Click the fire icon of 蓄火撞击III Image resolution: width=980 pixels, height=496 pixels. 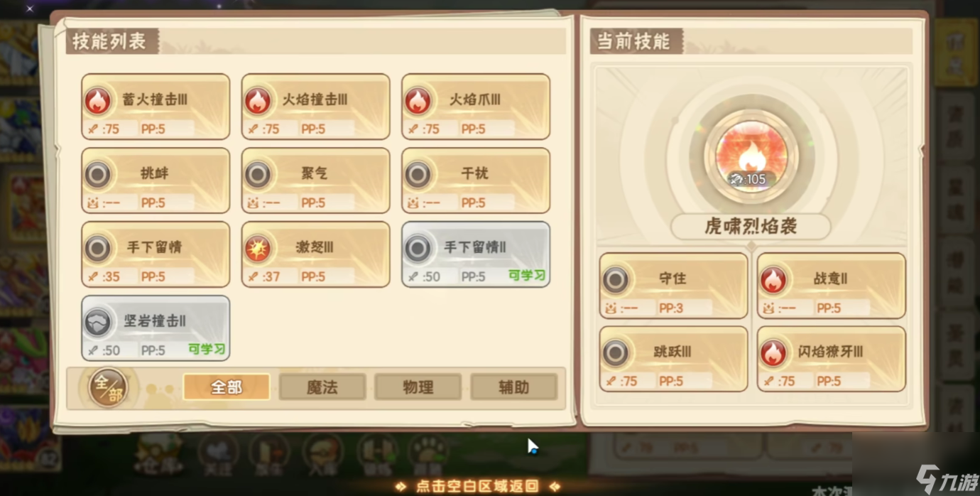click(97, 101)
